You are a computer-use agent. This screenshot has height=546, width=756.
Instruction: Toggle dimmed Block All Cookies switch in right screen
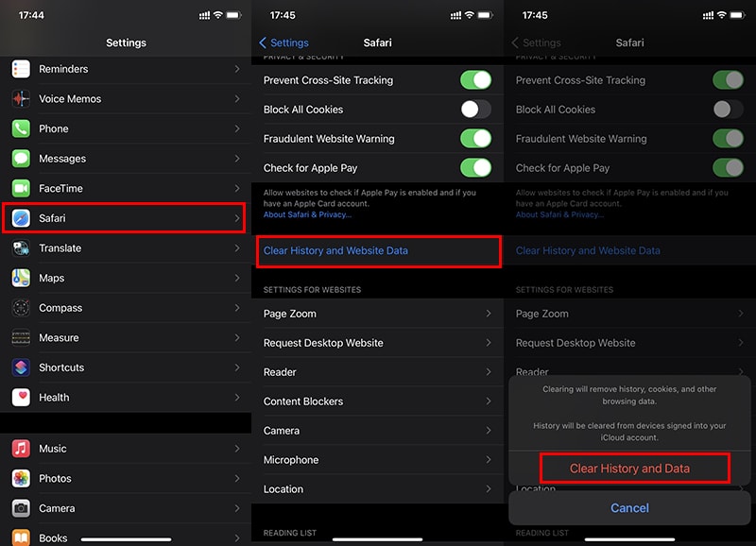(728, 110)
